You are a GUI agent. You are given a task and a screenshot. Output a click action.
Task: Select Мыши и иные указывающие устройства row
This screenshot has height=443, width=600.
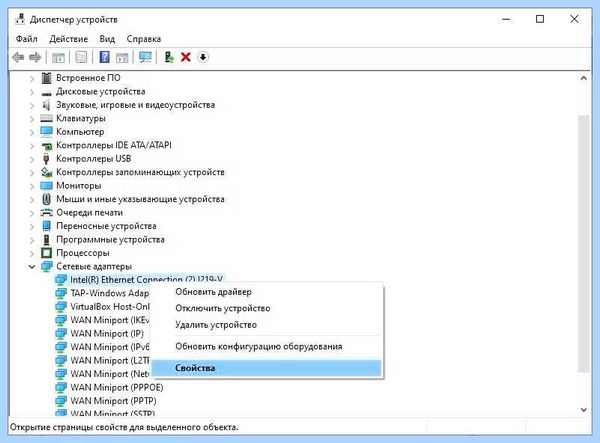pyautogui.click(x=140, y=199)
